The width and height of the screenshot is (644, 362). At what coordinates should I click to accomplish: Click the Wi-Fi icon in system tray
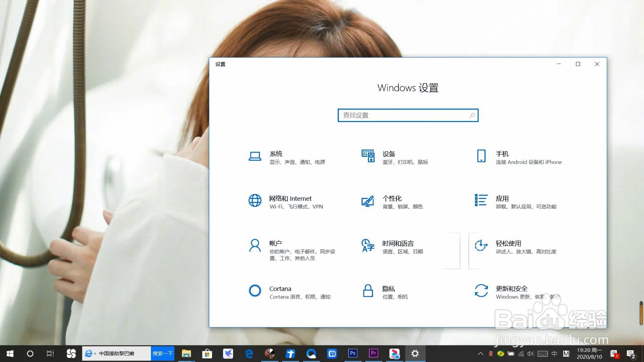(x=520, y=354)
